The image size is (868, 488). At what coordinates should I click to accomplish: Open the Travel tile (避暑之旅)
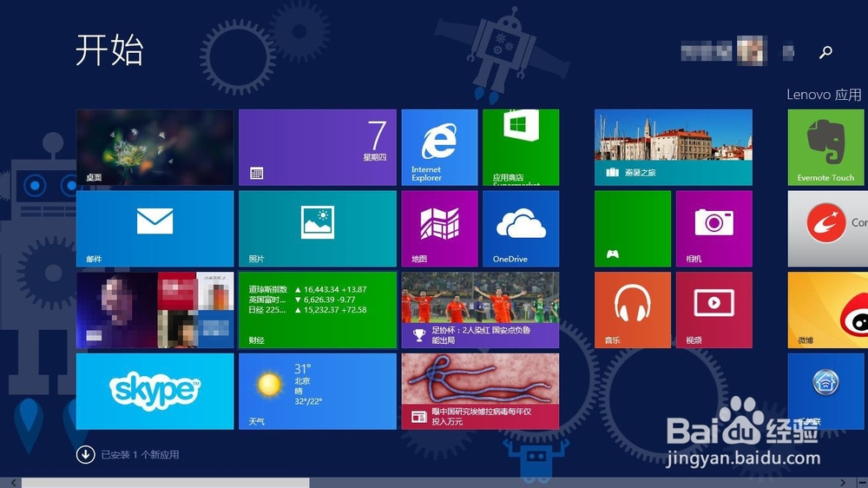(674, 148)
